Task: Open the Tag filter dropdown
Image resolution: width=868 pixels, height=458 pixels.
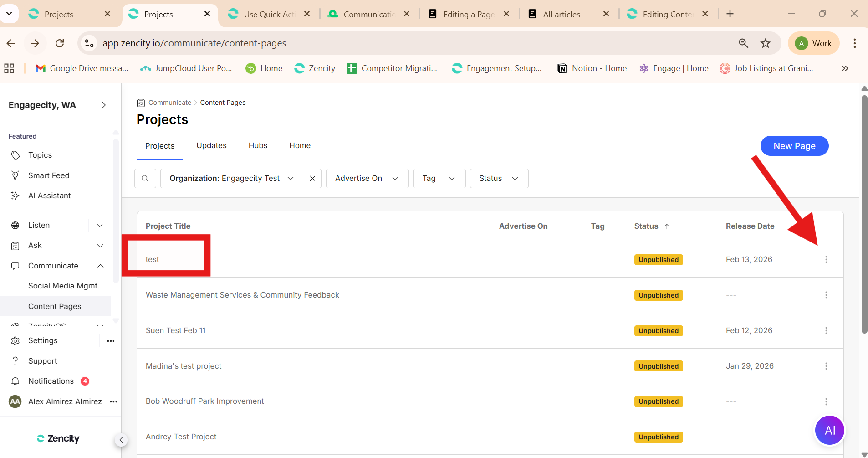Action: click(x=439, y=178)
